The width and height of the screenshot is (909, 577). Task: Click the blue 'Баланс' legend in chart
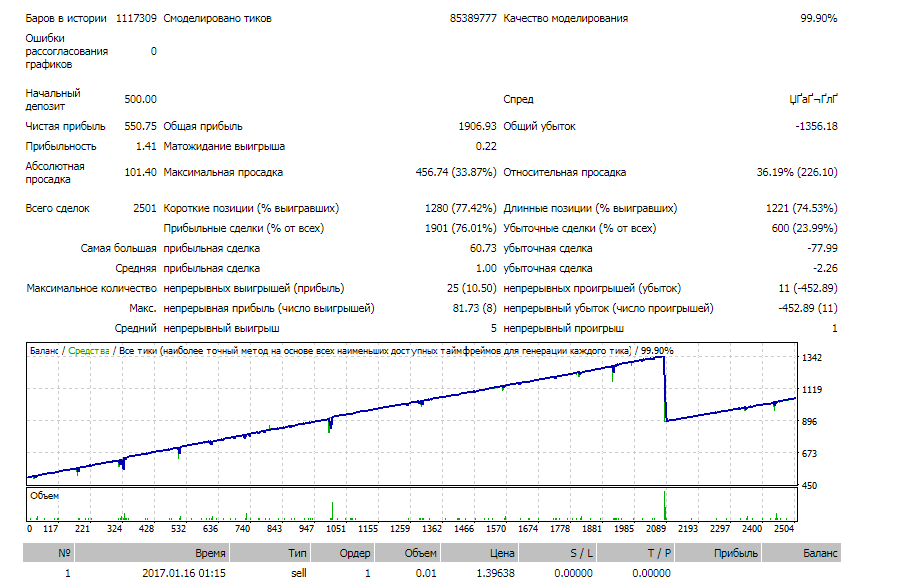[44, 351]
